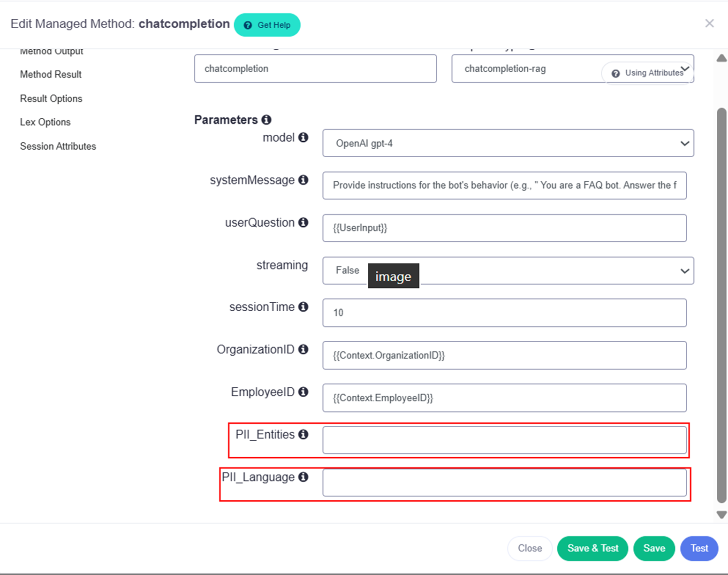The height and width of the screenshot is (575, 728).
Task: Click info icon beside systemMessage label
Action: coord(303,180)
